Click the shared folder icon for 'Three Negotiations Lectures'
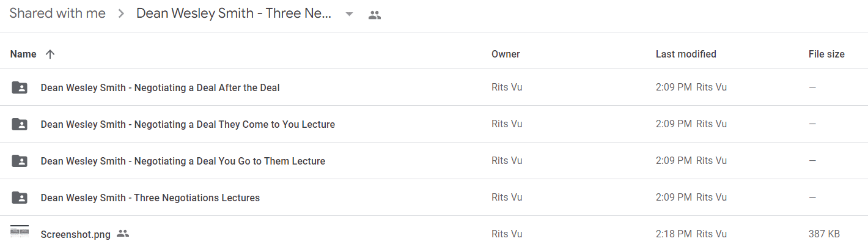This screenshot has width=868, height=252. pos(20,198)
